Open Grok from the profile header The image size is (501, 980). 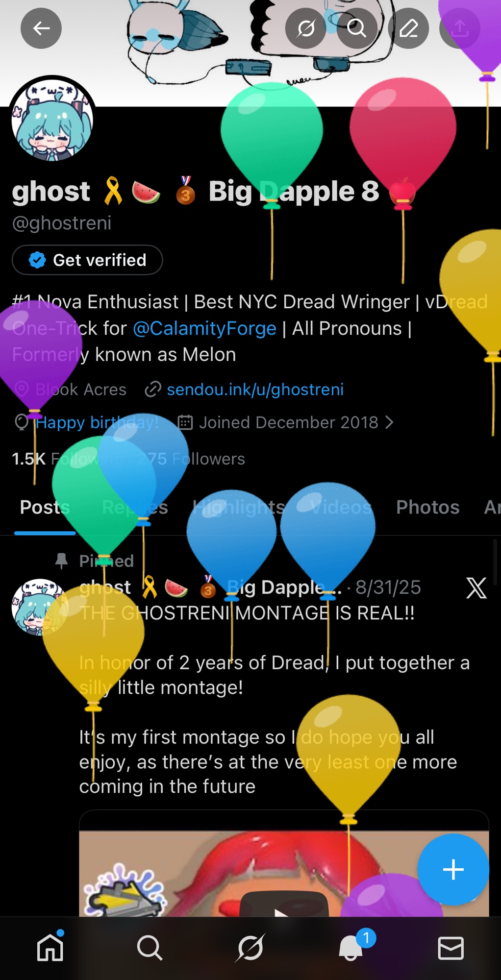coord(306,28)
